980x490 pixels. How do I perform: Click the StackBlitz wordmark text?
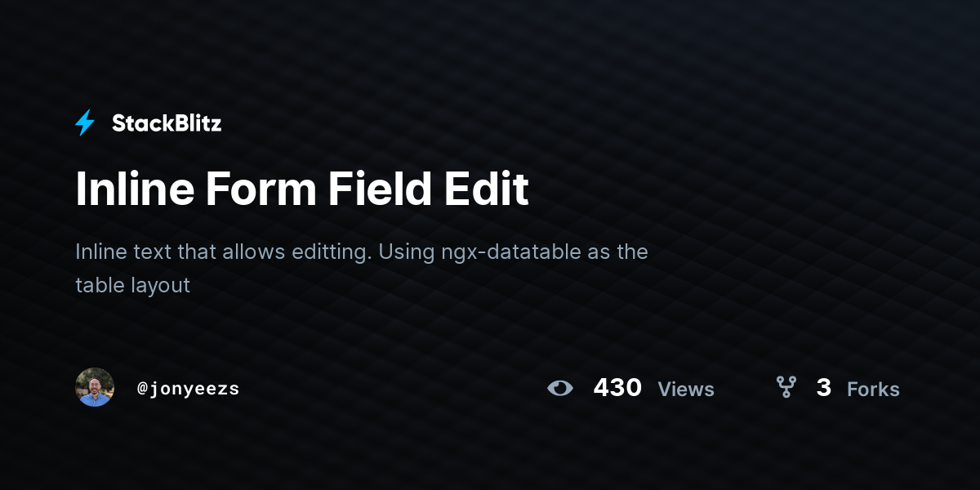click(x=167, y=123)
